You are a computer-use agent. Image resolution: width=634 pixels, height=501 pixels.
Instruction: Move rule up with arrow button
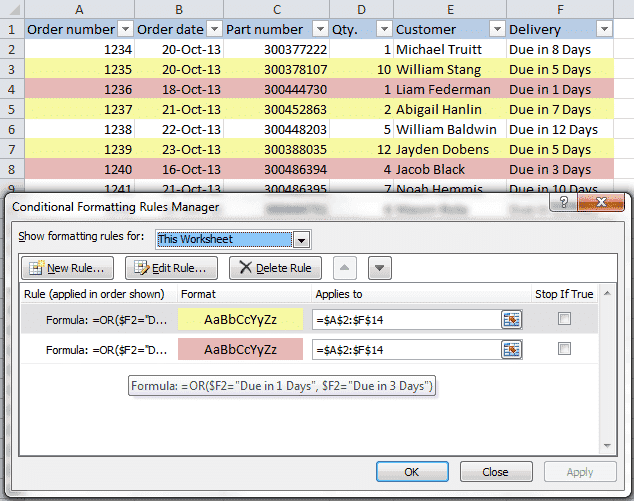coord(344,268)
